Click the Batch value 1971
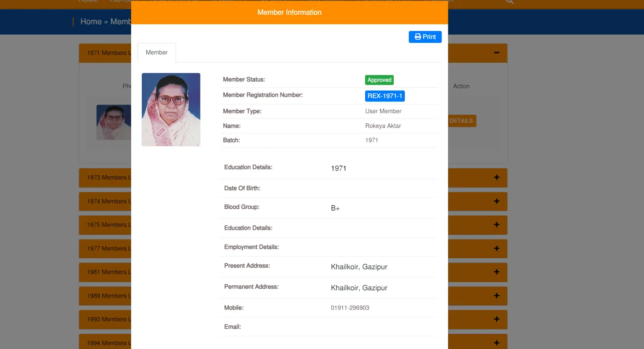 372,140
